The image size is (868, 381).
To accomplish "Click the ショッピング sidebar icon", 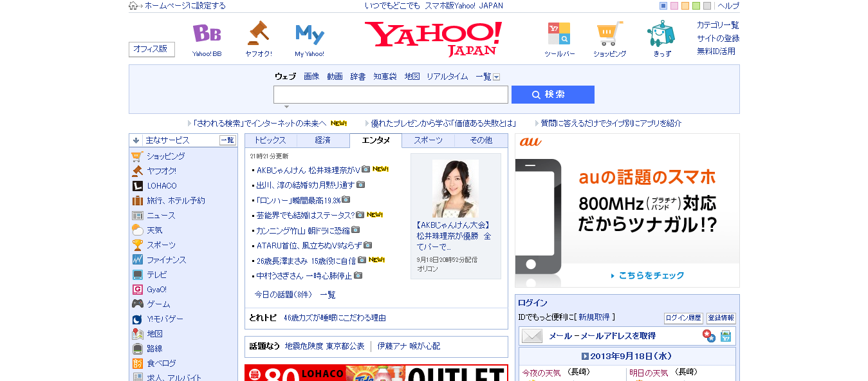I will pyautogui.click(x=137, y=156).
